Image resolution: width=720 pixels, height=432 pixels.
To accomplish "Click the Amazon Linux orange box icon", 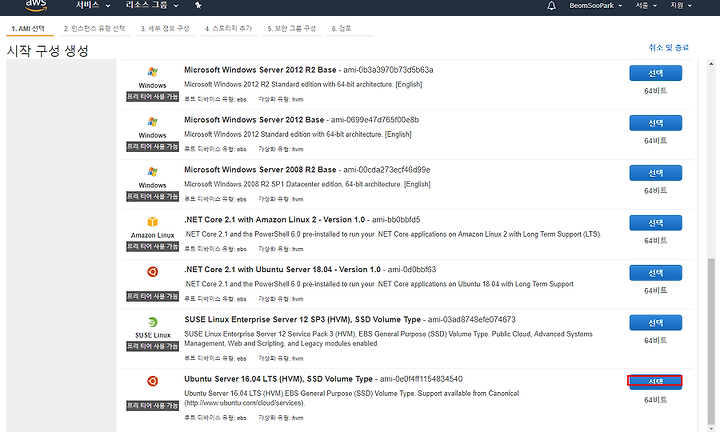I will tap(152, 222).
